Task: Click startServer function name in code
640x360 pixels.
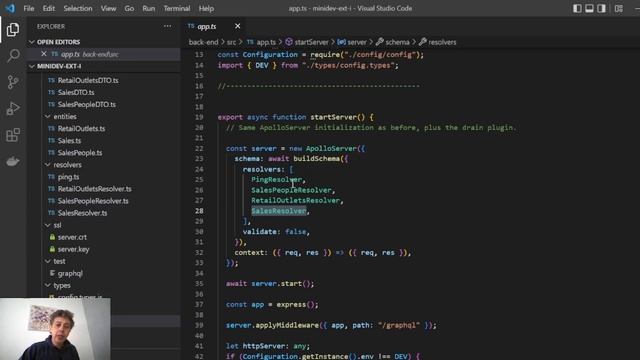Action: pos(333,117)
